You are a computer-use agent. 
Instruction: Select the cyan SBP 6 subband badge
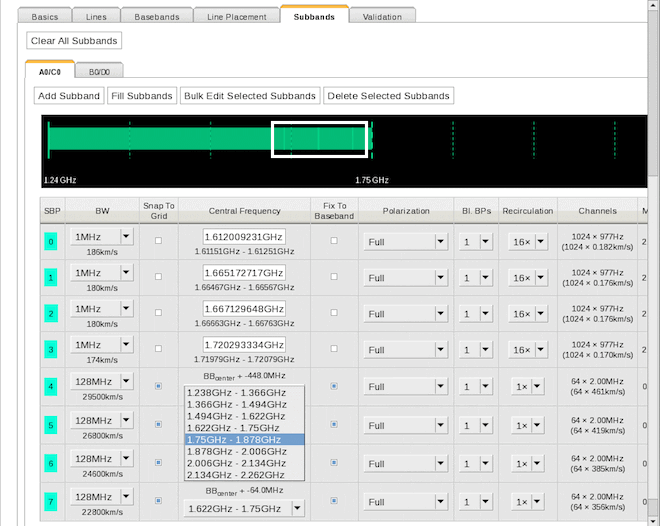click(x=49, y=463)
